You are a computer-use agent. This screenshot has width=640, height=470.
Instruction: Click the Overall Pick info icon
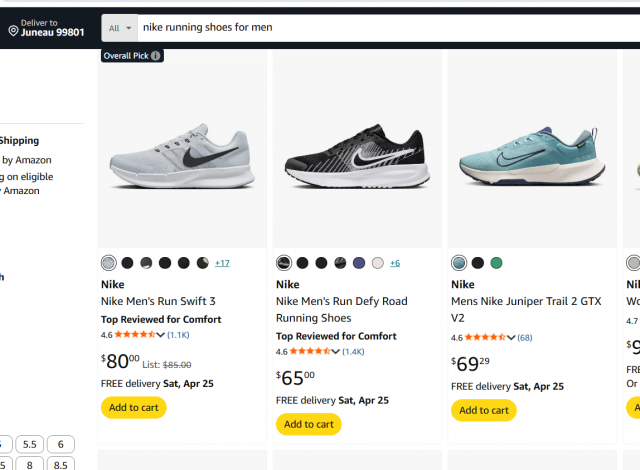tap(156, 56)
